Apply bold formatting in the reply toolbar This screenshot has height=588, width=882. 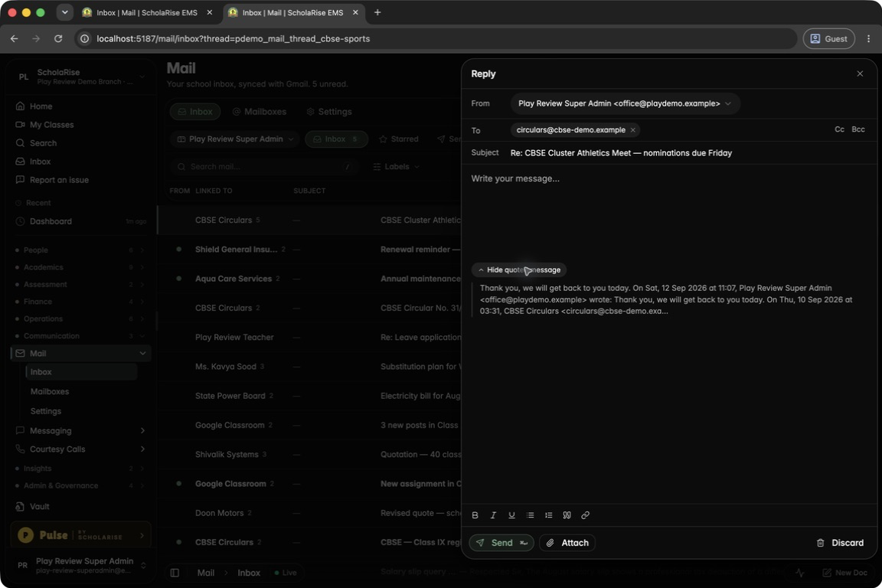pos(475,514)
